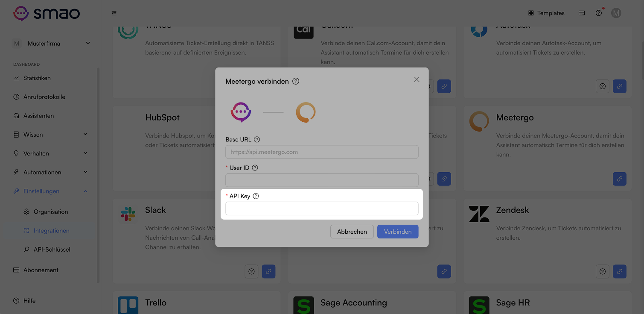Image resolution: width=644 pixels, height=314 pixels.
Task: Open API-Schlüssel submenu item
Action: point(51,249)
